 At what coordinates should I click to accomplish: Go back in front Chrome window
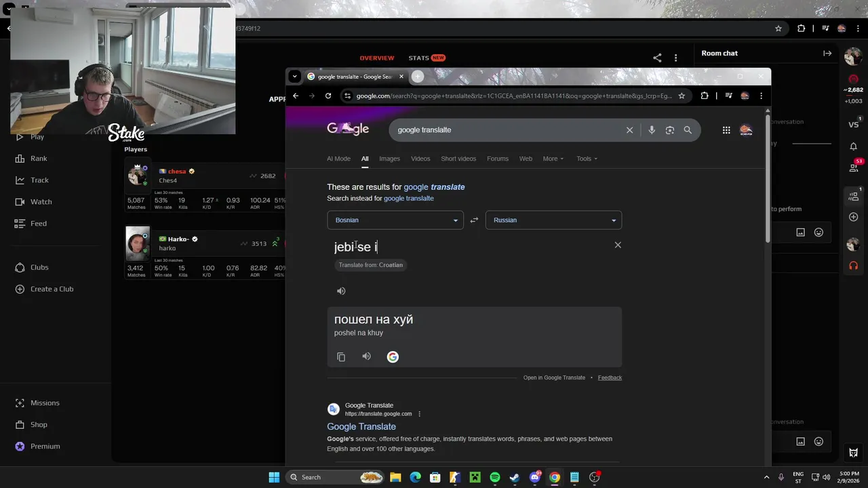(x=296, y=96)
